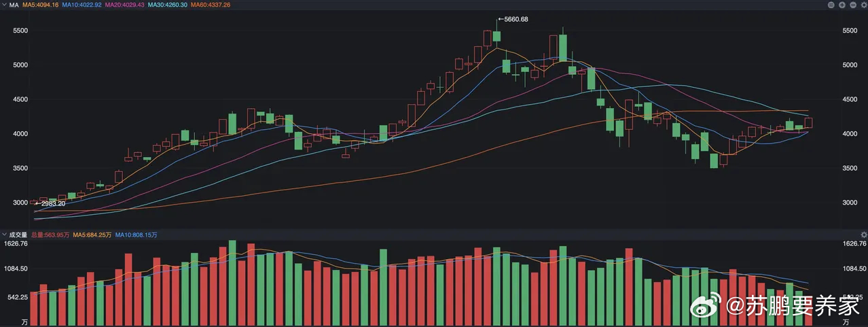Screen dimensions: 868x327
Task: Click the MA10:4022.92 legend value
Action: [82, 5]
